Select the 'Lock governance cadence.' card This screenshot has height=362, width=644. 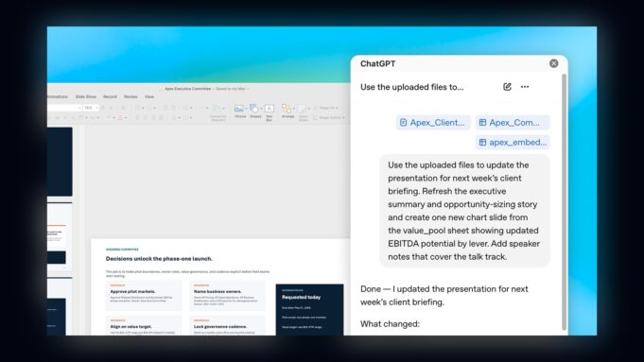(227, 326)
